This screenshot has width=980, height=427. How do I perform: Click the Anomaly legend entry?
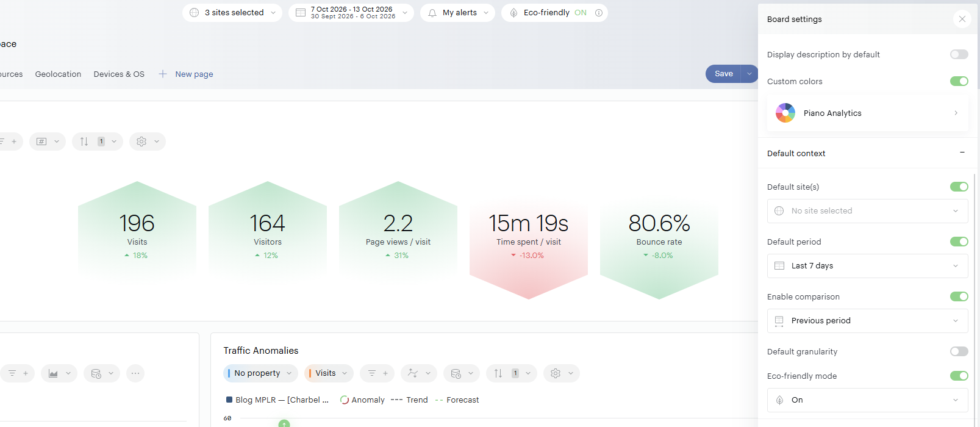362,400
